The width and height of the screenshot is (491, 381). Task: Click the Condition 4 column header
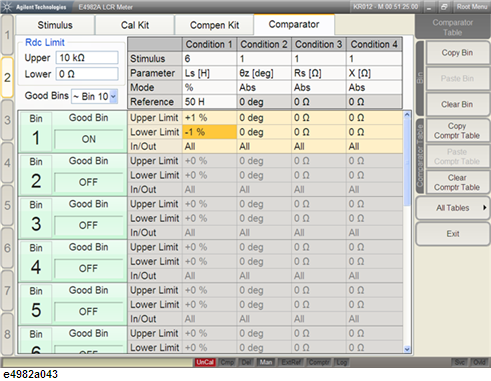tap(374, 44)
